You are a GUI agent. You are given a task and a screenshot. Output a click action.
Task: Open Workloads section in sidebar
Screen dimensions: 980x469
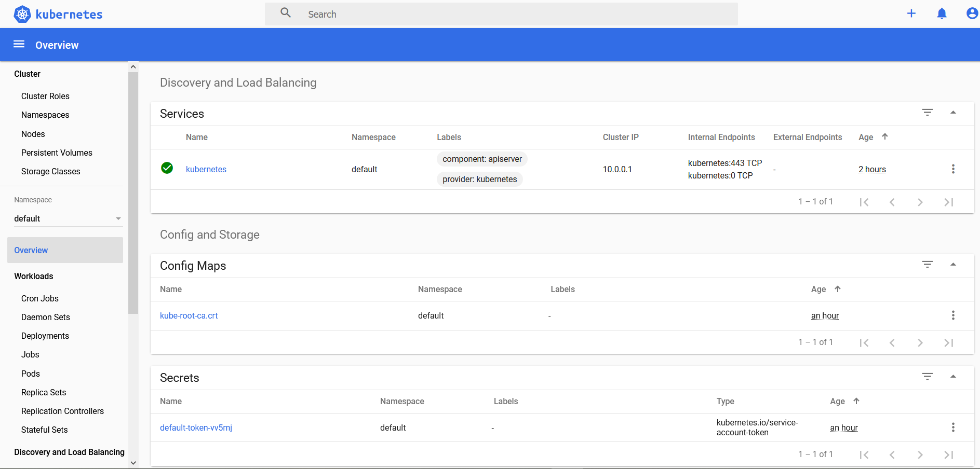(34, 276)
